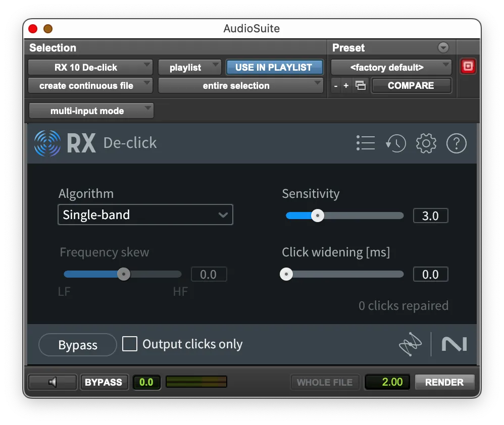Viewport: 504px width, 425px height.
Task: Open the factory default preset dropdown
Action: pyautogui.click(x=391, y=67)
